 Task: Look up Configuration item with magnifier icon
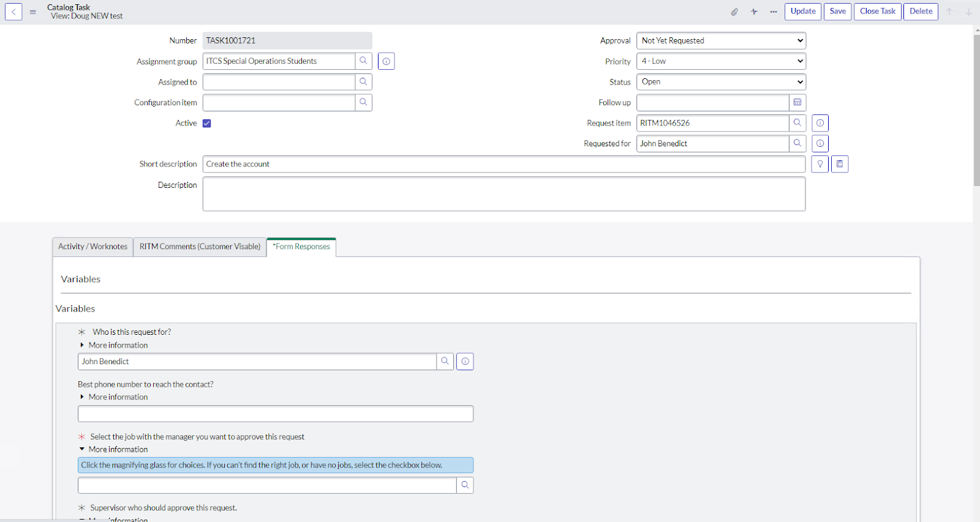(x=363, y=102)
